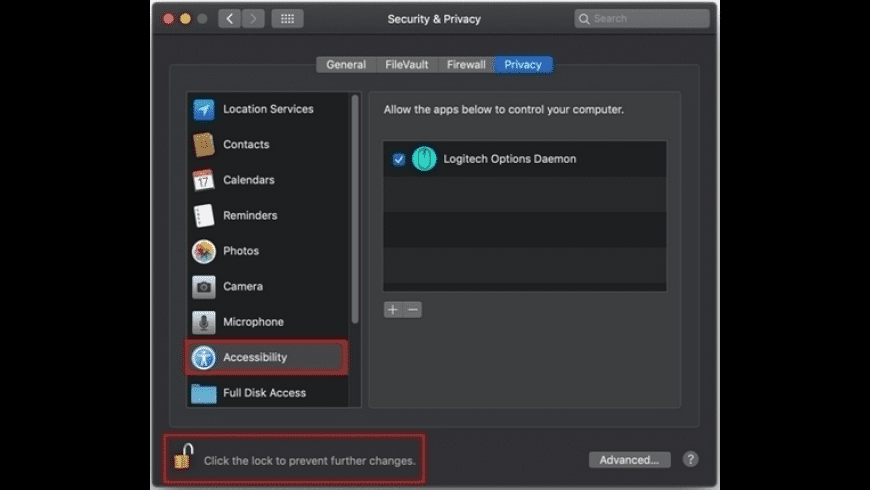
Task: Minimize the Security & Privacy window
Action: (x=185, y=19)
